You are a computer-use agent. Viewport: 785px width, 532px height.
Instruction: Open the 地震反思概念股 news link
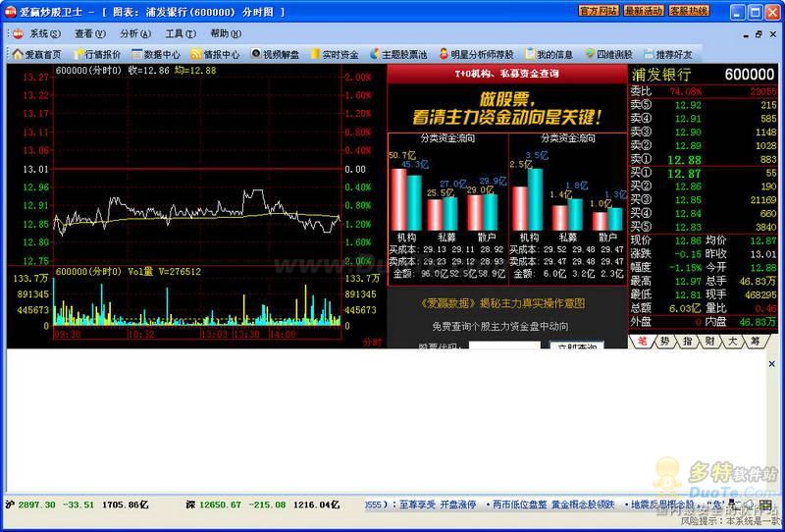pos(662,505)
